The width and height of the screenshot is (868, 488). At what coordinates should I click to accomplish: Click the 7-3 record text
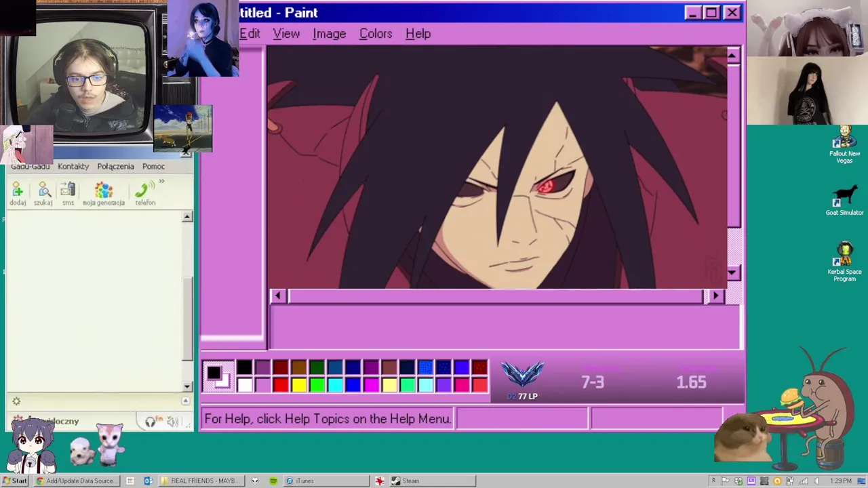click(593, 382)
